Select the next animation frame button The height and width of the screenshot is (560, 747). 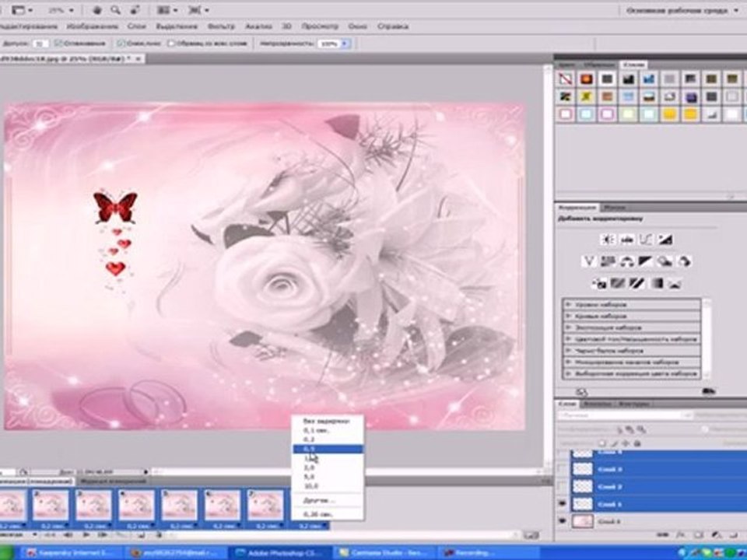pos(101,535)
